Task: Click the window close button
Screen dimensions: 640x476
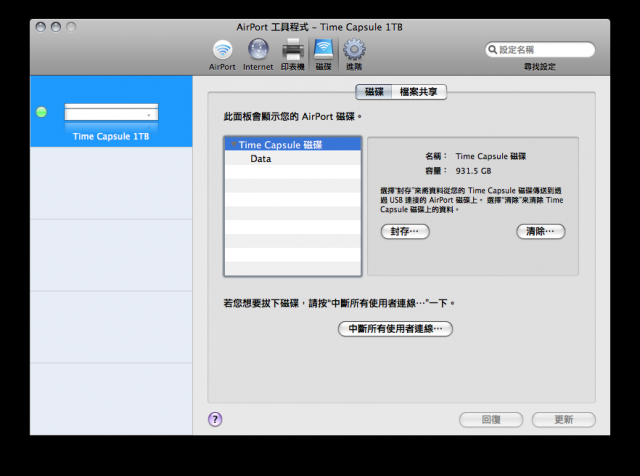Action: 40,27
